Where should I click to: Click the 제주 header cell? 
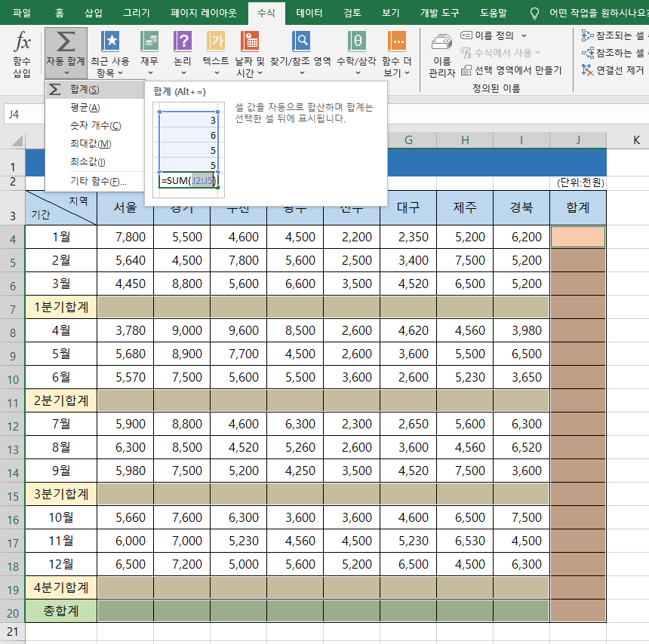click(465, 207)
